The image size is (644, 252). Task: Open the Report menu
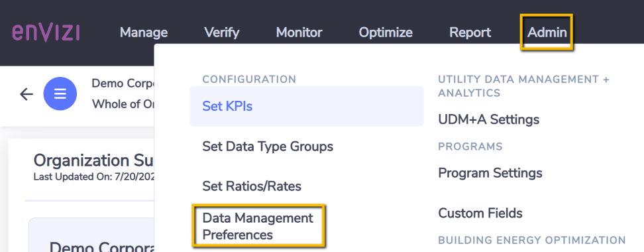[x=470, y=32]
